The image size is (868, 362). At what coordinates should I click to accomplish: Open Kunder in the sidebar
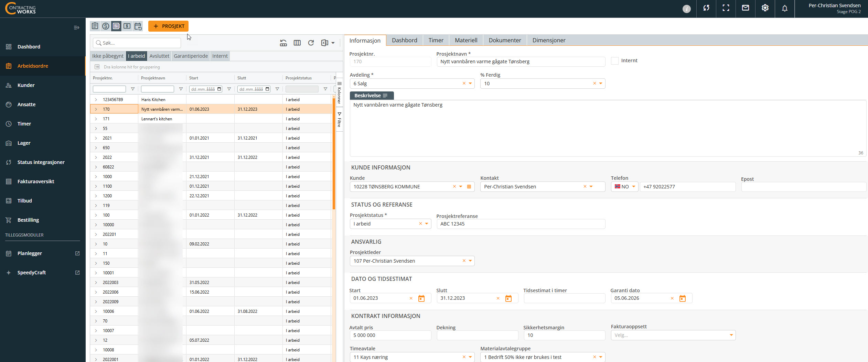43,85
